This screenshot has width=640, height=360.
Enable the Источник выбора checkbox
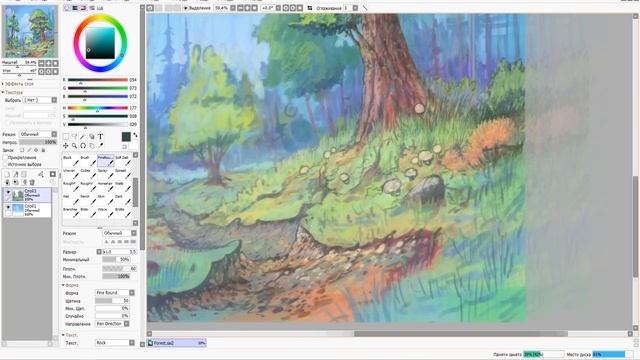[x=5, y=164]
